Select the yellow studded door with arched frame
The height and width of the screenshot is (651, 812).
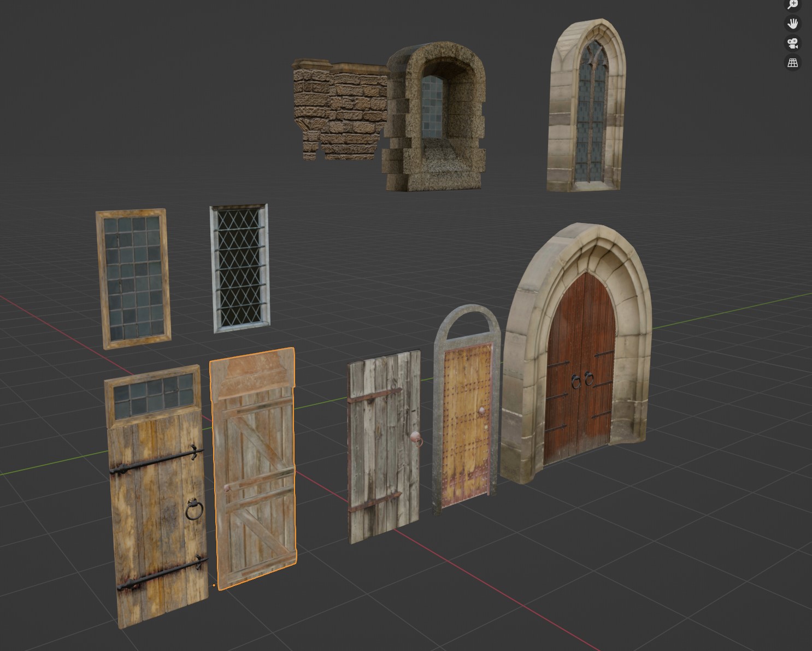pos(467,410)
